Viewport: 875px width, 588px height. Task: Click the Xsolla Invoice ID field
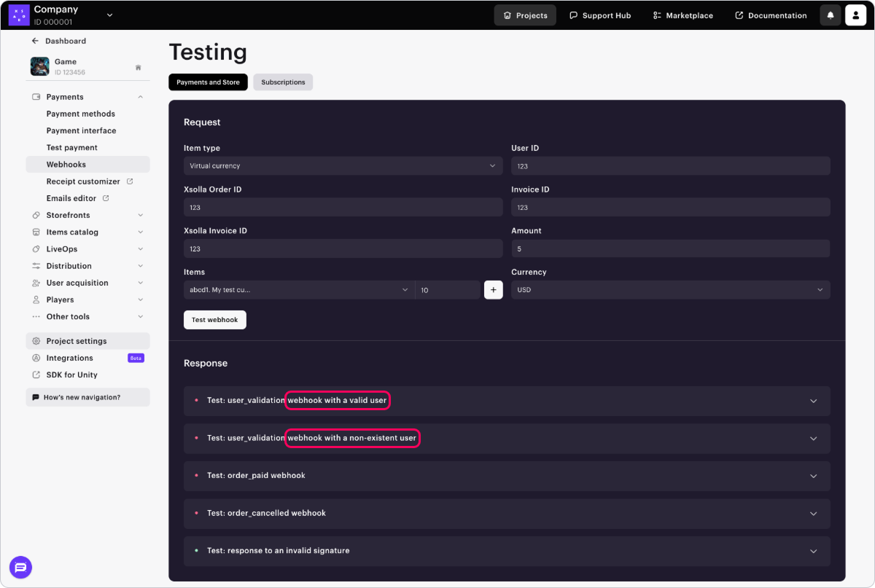tap(343, 248)
